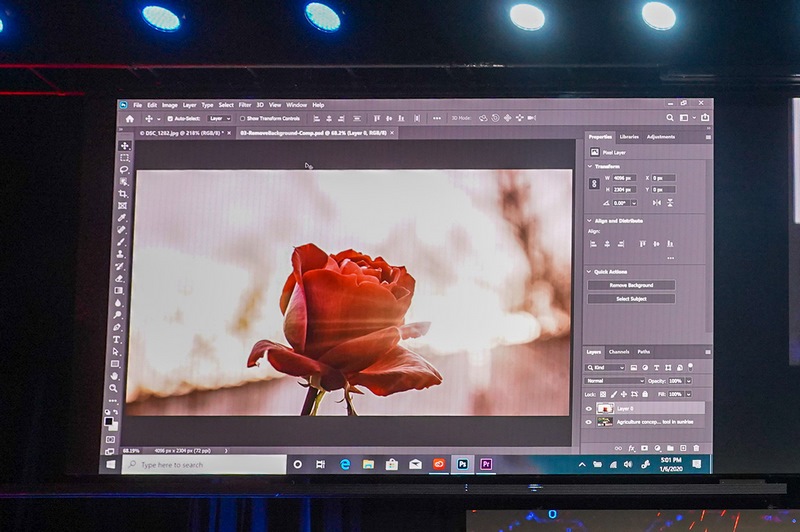
Task: Open the search icon in options bar
Action: pos(670,118)
